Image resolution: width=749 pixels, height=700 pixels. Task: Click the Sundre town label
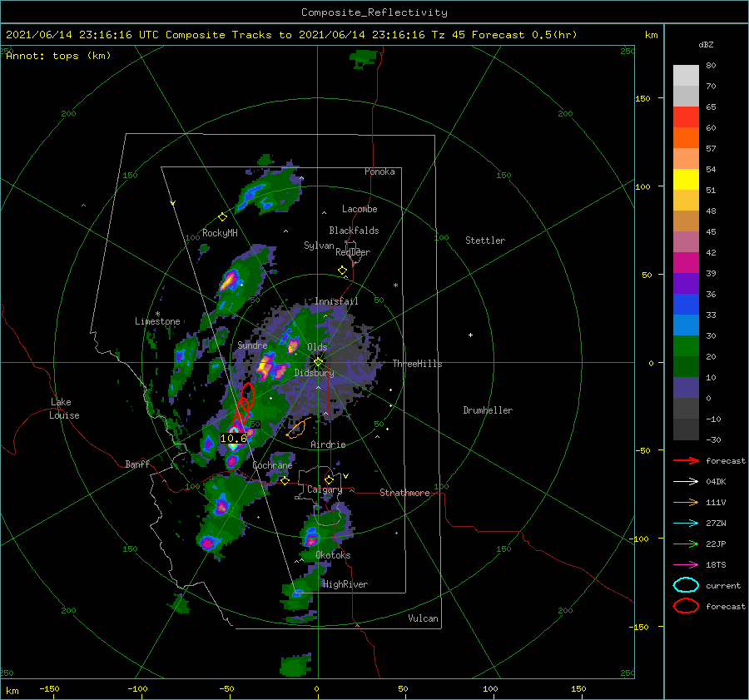(x=252, y=345)
